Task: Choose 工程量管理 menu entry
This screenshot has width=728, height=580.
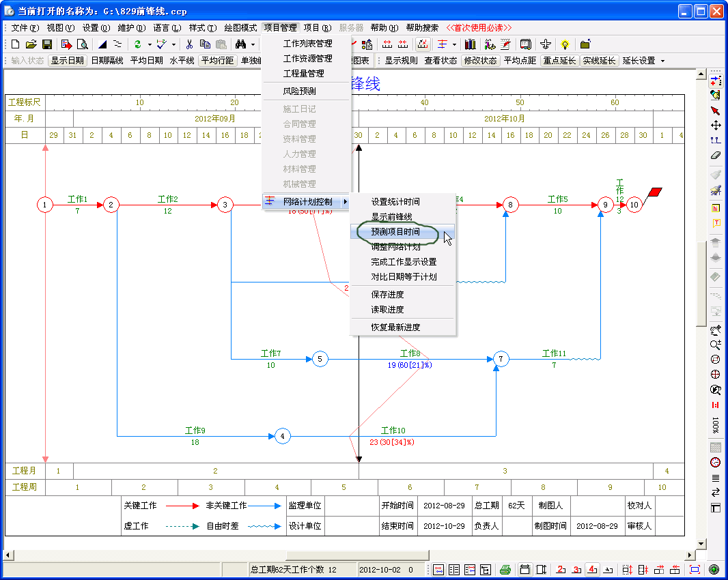Action: point(303,73)
